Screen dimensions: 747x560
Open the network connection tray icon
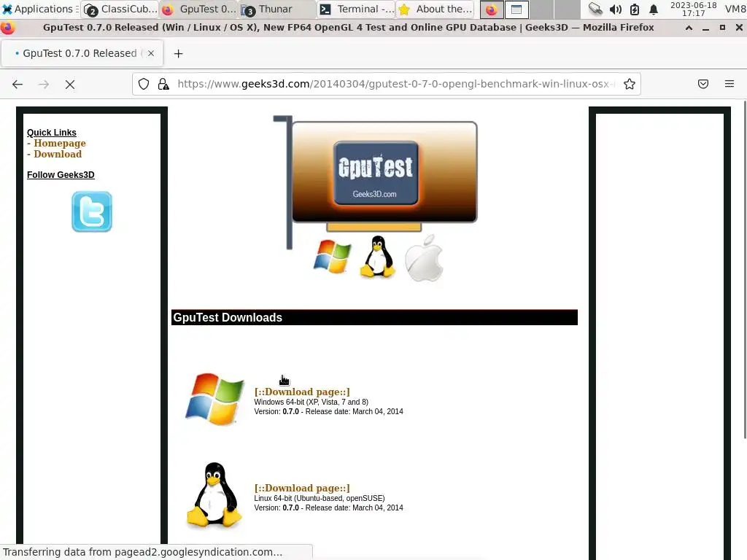tap(595, 9)
